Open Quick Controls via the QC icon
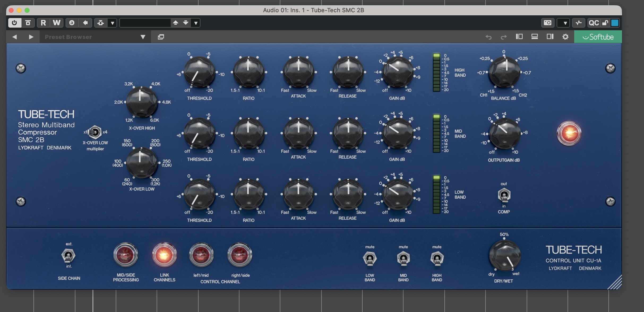Viewport: 644px width, 312px height. 594,23
